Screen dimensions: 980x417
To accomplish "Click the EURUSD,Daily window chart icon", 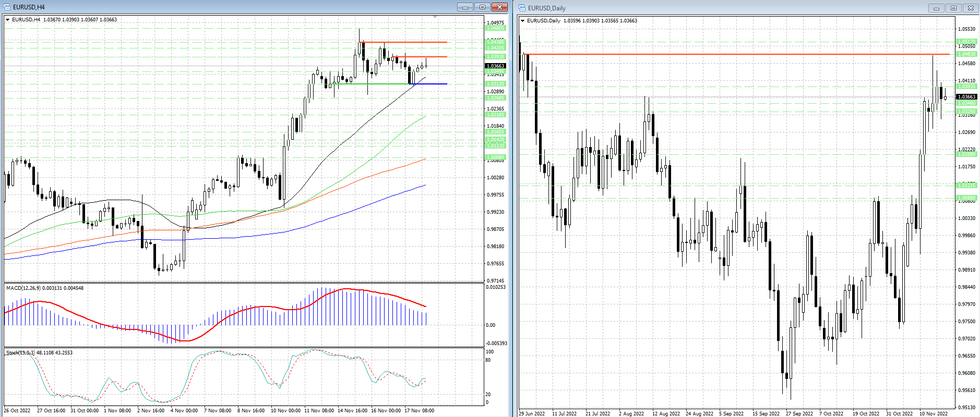I will (522, 8).
